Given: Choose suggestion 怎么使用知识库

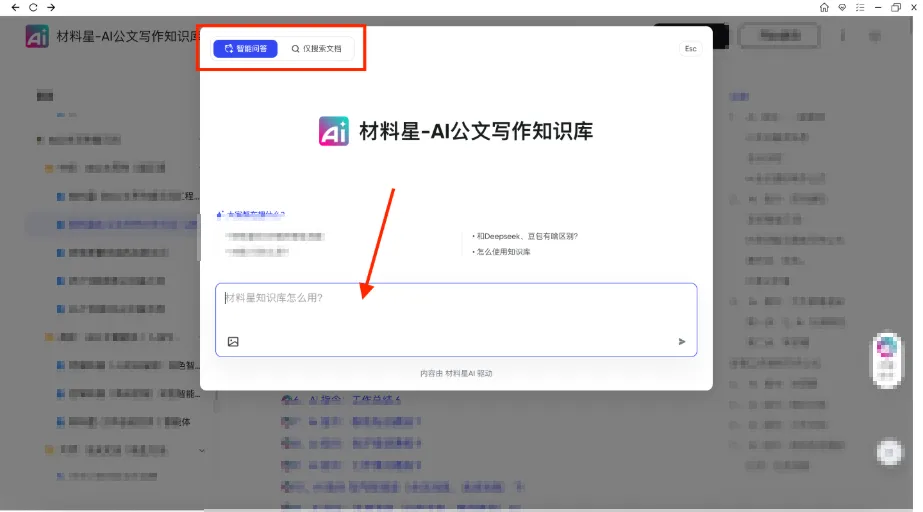Looking at the screenshot, I should [x=502, y=252].
